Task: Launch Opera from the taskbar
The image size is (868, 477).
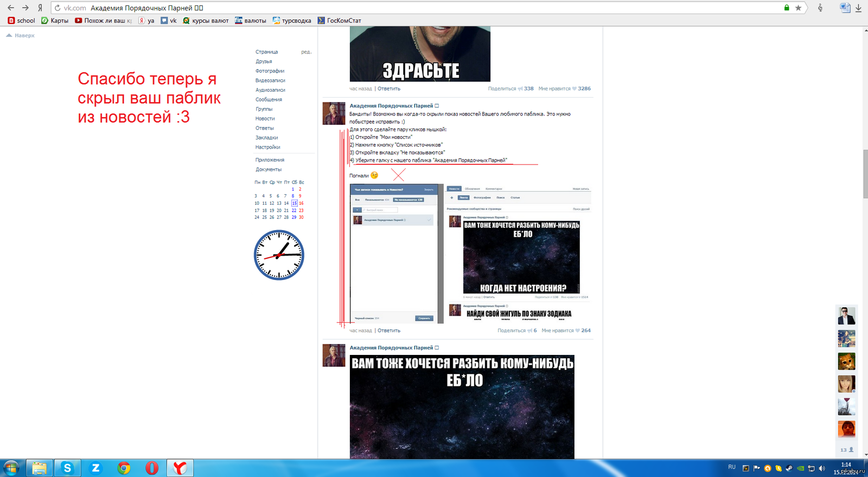Action: coord(152,468)
